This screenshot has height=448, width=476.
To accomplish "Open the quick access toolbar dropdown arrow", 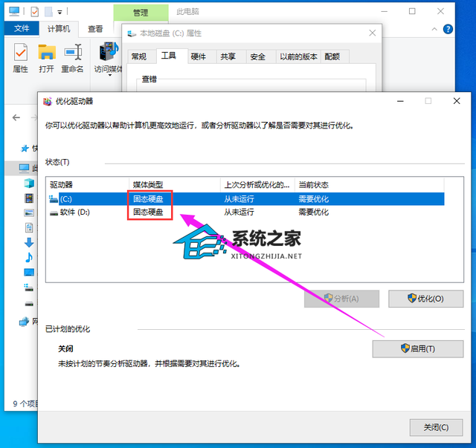I will (59, 12).
